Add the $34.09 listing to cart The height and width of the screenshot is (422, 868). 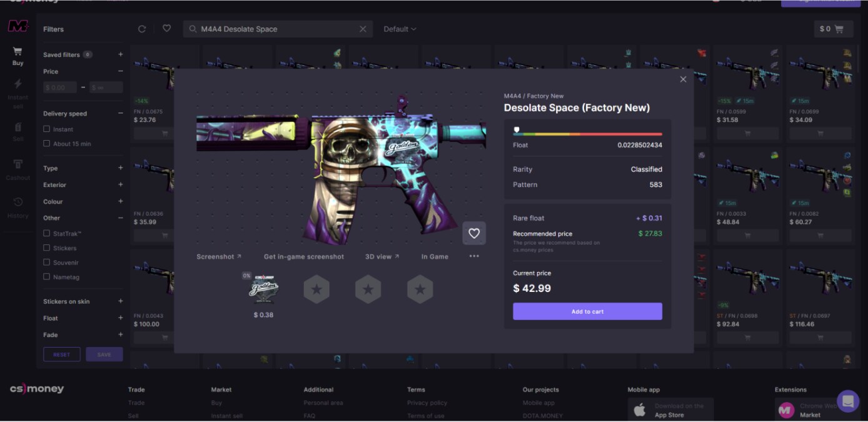(x=820, y=133)
